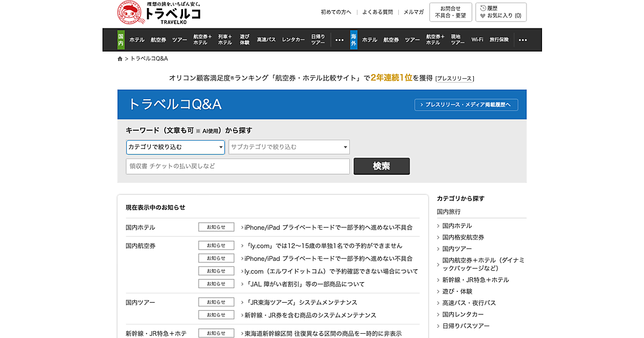Select レンタカー in the navigation bar
644x338 pixels.
click(294, 40)
